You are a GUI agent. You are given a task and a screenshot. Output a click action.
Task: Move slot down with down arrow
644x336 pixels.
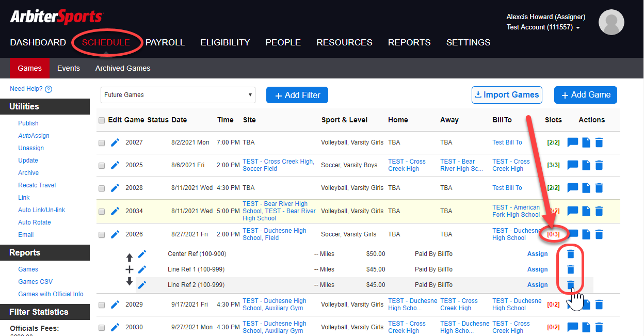click(130, 281)
